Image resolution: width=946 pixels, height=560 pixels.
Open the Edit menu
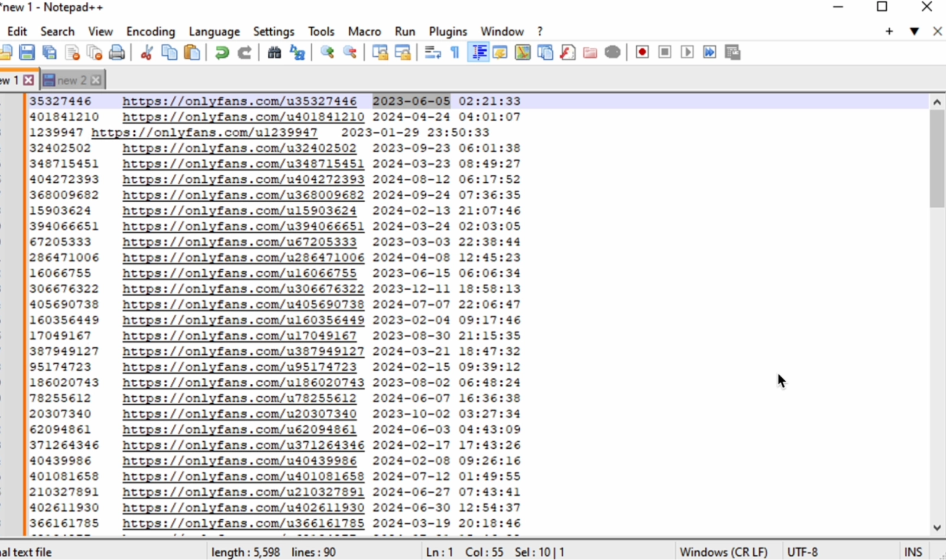click(x=17, y=31)
